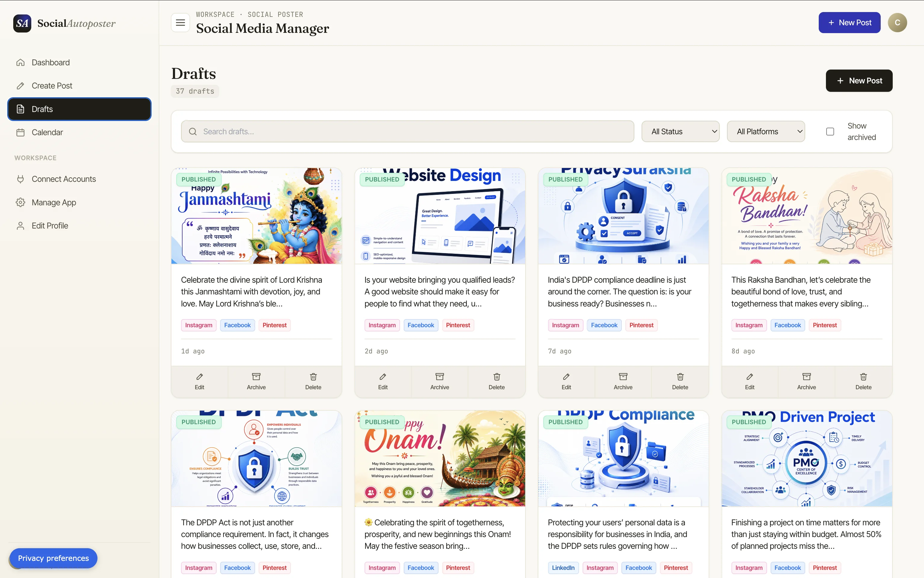Open the All Platforms dropdown
Screen dimensions: 924x578
[x=766, y=132]
